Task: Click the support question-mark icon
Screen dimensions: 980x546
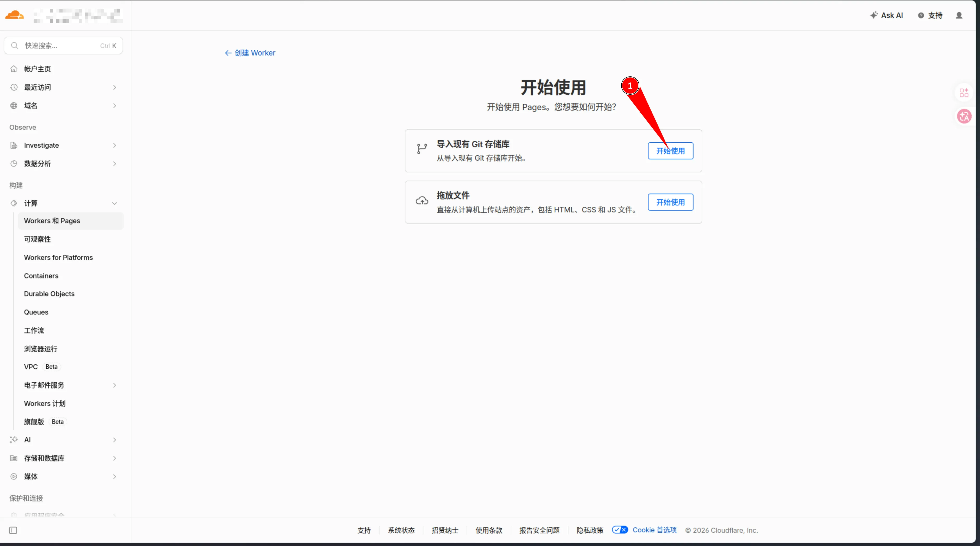Action: [x=921, y=15]
